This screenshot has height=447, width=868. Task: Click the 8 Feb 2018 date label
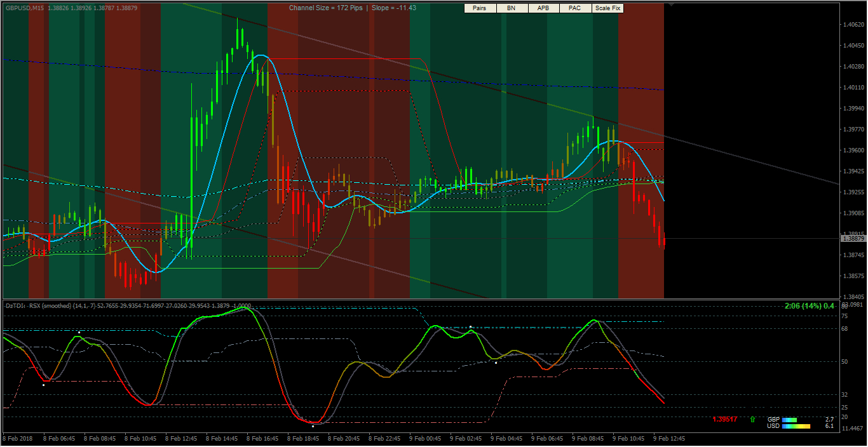coord(17,438)
